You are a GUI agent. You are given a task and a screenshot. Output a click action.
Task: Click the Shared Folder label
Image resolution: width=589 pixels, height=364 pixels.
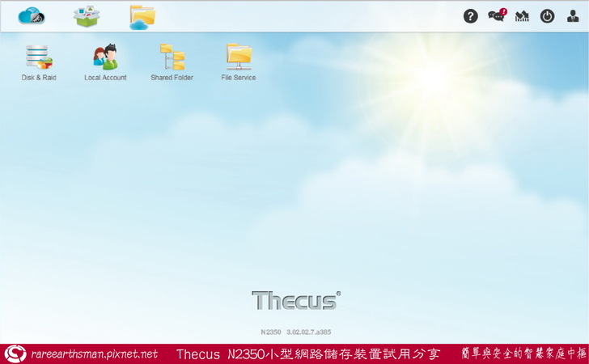coord(172,78)
